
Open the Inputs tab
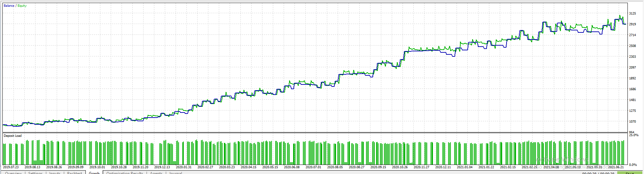pos(55,173)
